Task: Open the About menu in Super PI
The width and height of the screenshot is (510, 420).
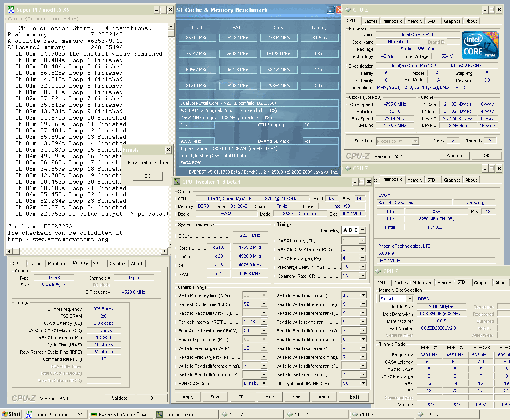Action: point(48,19)
